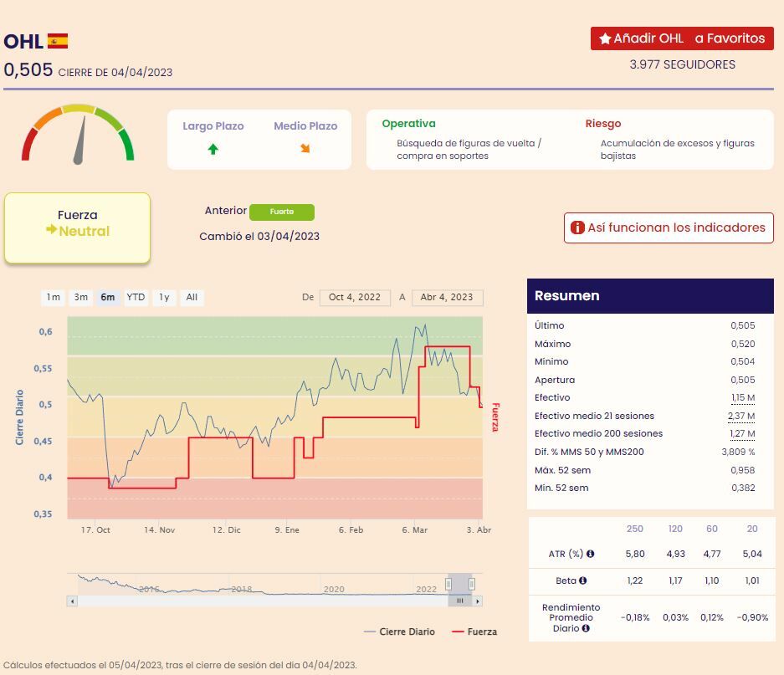Screen dimensions: 784x675
Task: Click the OHL ticker title
Action: coord(23,42)
